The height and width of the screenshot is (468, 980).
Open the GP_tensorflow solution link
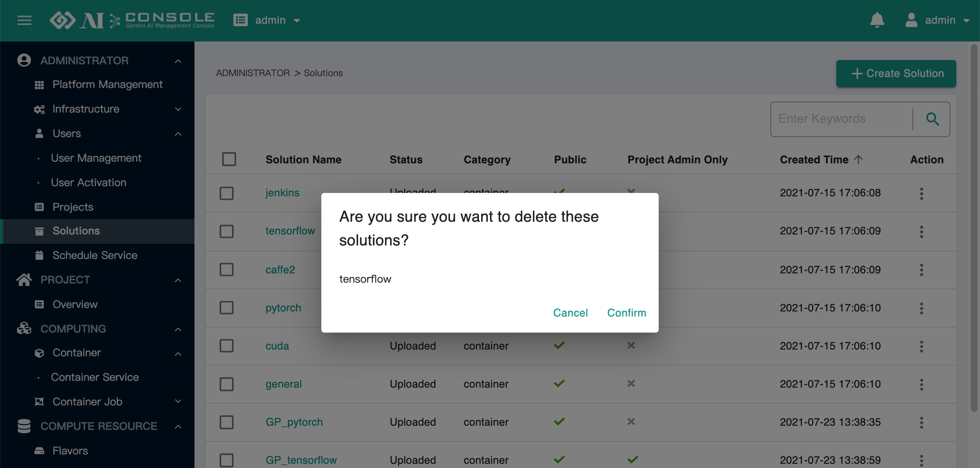point(301,460)
